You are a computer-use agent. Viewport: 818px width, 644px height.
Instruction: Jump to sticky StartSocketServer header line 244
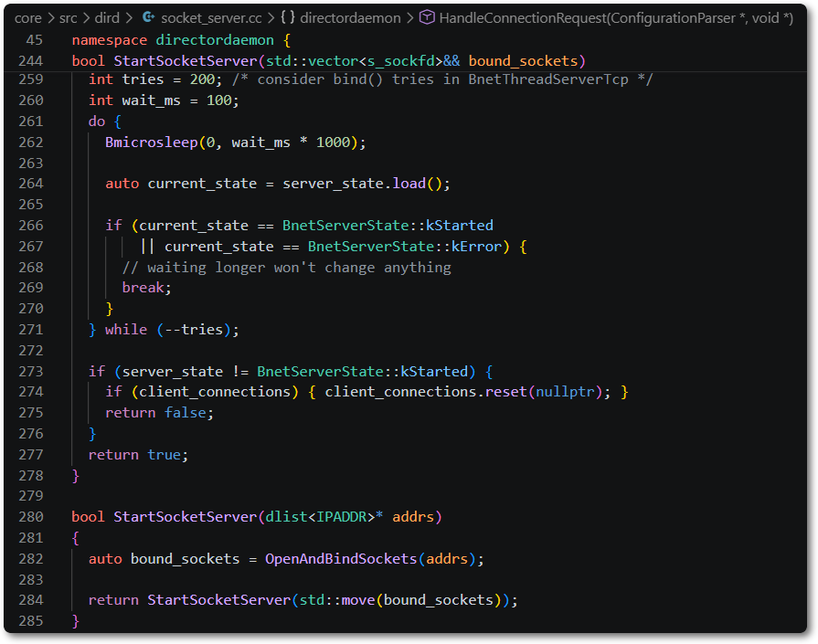pyautogui.click(x=329, y=61)
